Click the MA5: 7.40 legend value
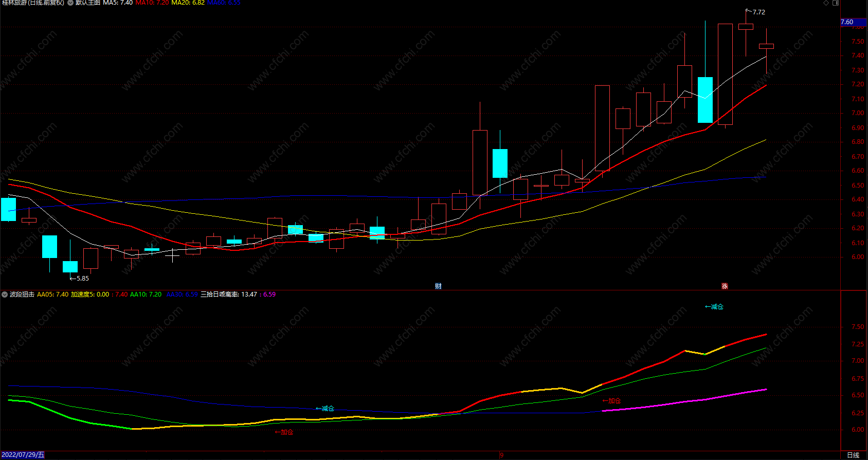 (x=118, y=3)
